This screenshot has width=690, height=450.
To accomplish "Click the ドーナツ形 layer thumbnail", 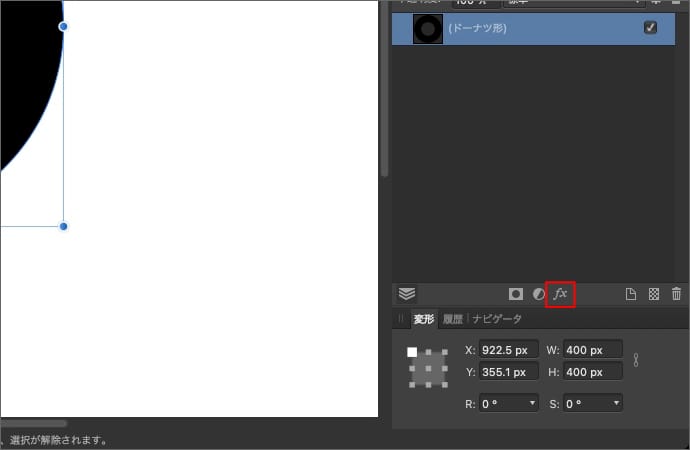I will (x=428, y=29).
